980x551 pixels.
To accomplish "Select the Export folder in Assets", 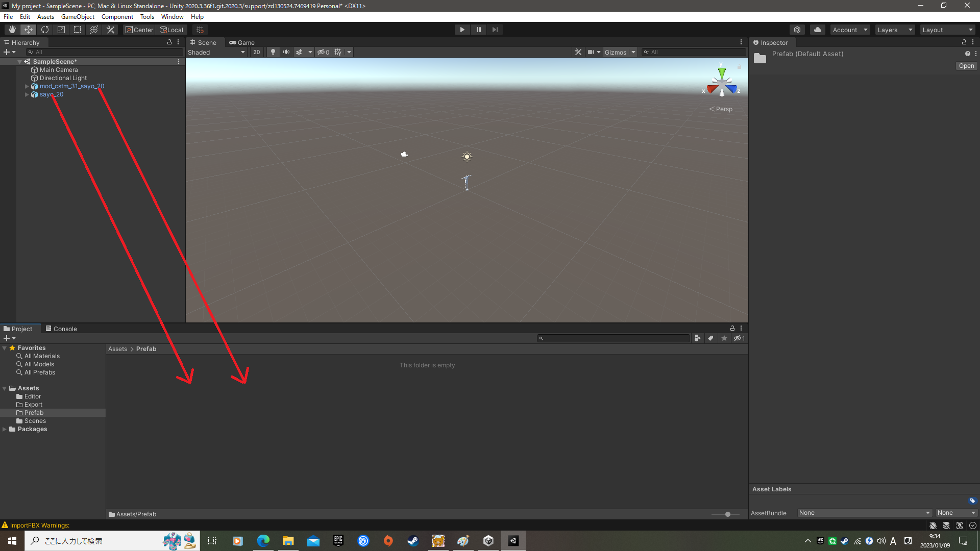I will pyautogui.click(x=33, y=405).
